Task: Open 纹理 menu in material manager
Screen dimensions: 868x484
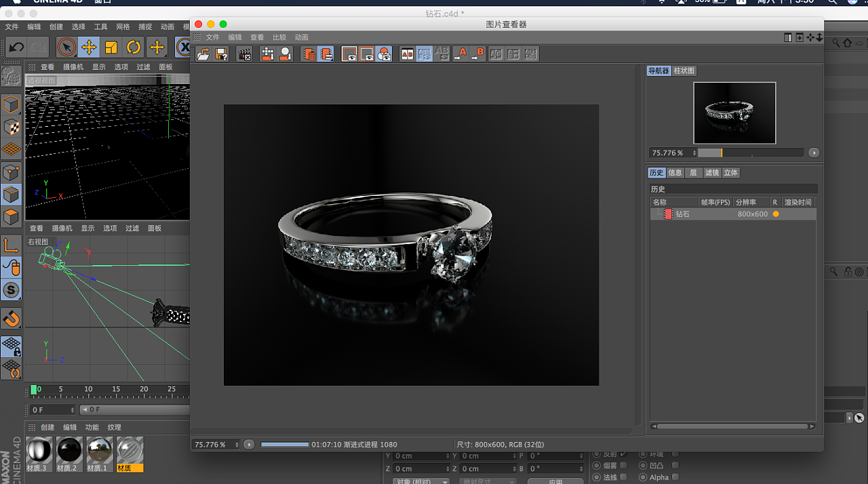Action: pos(114,427)
